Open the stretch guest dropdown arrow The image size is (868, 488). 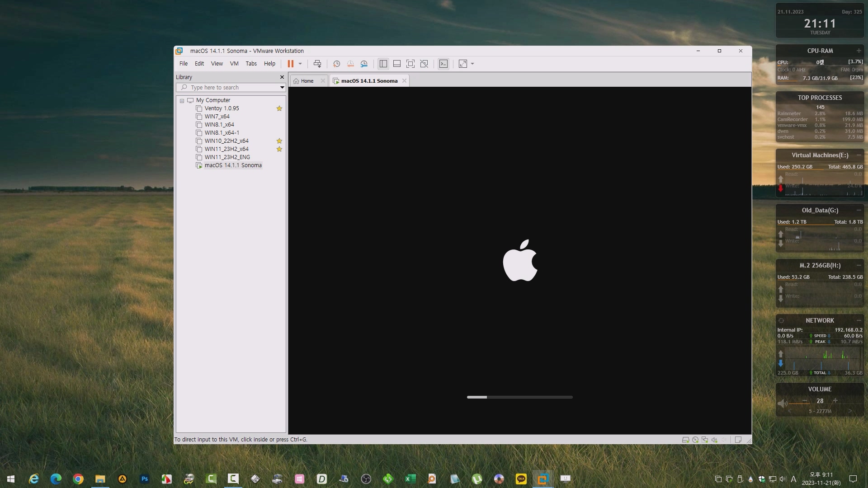472,64
